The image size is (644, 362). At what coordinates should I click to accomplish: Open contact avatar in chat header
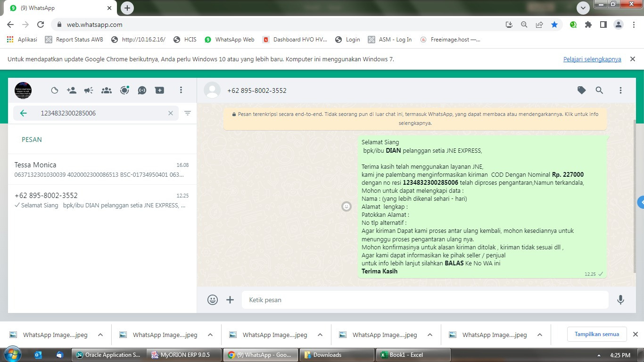[x=212, y=90]
